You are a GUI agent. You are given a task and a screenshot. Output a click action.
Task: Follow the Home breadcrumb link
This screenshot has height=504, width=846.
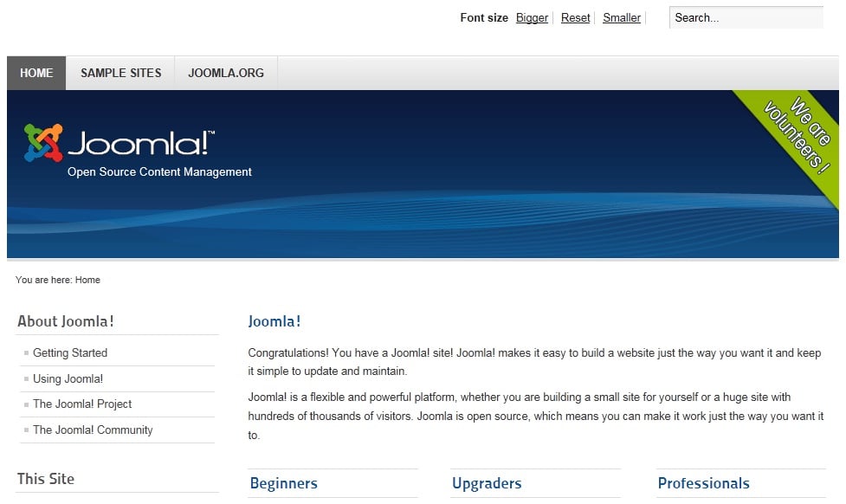coord(87,280)
